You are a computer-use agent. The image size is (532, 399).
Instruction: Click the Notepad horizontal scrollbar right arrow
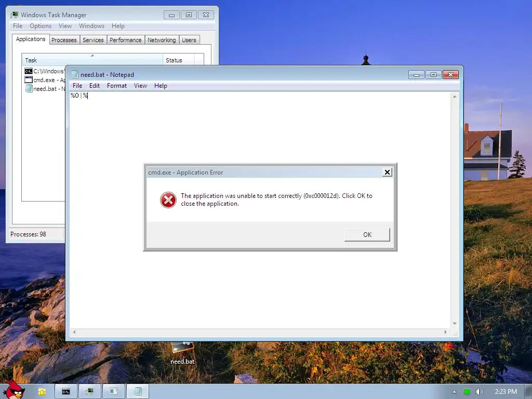[445, 332]
